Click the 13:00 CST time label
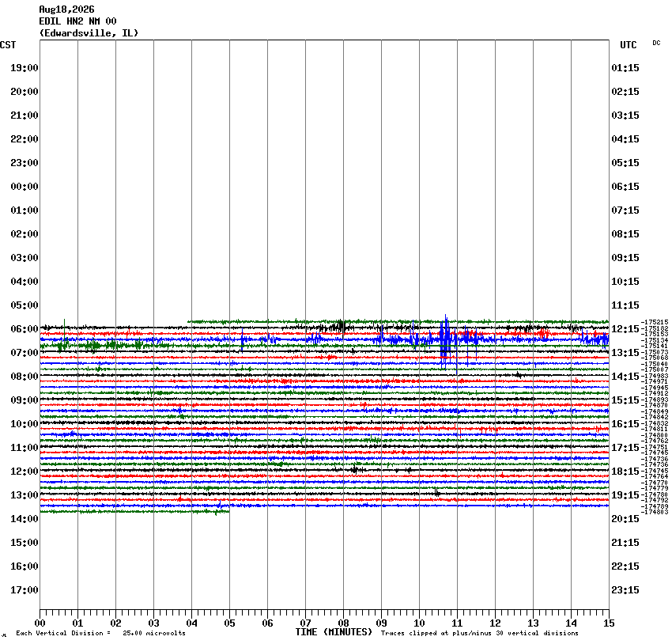The width and height of the screenshot is (672, 644). pos(25,495)
